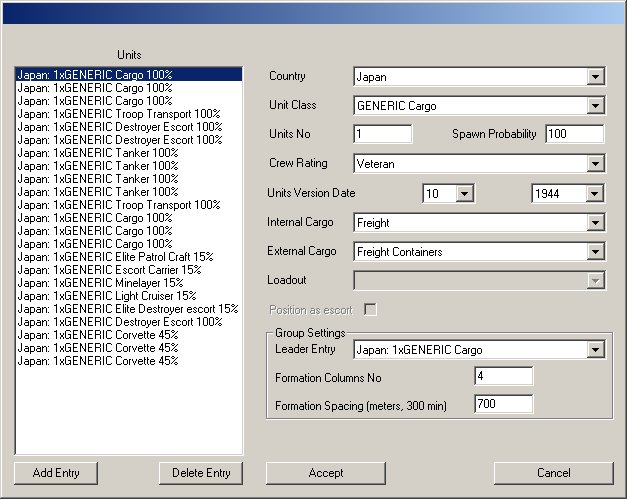627x499 pixels.
Task: Click the Add Entry button
Action: pos(56,473)
